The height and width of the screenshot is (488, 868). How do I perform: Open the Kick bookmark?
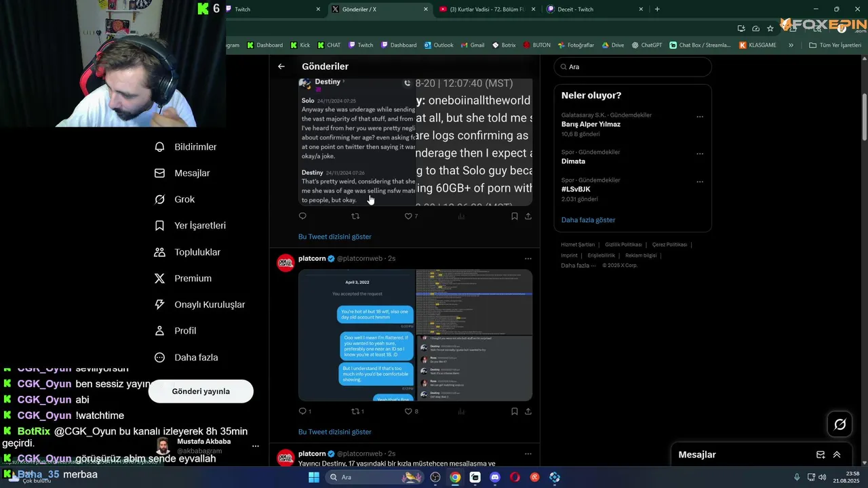click(300, 45)
